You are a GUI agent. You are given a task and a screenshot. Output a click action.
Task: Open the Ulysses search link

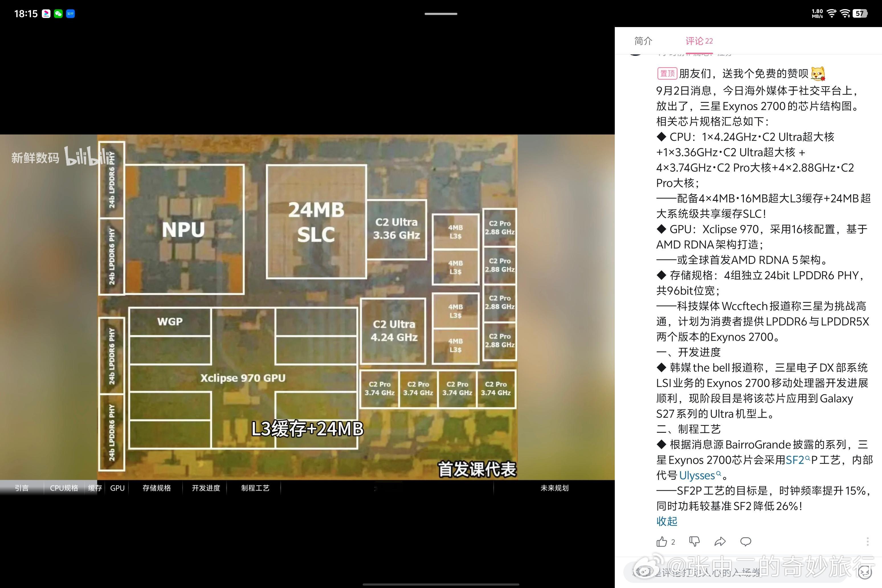(700, 475)
